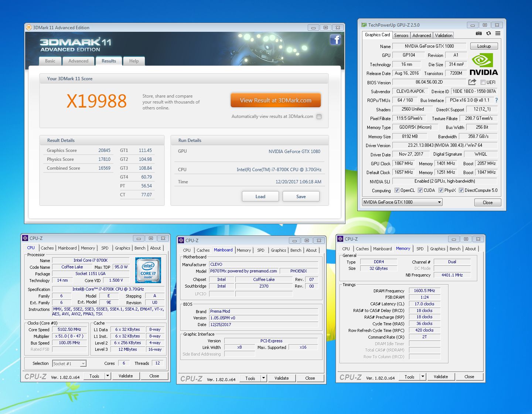Click the NVIDIA SLI Enabled status field
This screenshot has width=532, height=414.
pyautogui.click(x=445, y=181)
